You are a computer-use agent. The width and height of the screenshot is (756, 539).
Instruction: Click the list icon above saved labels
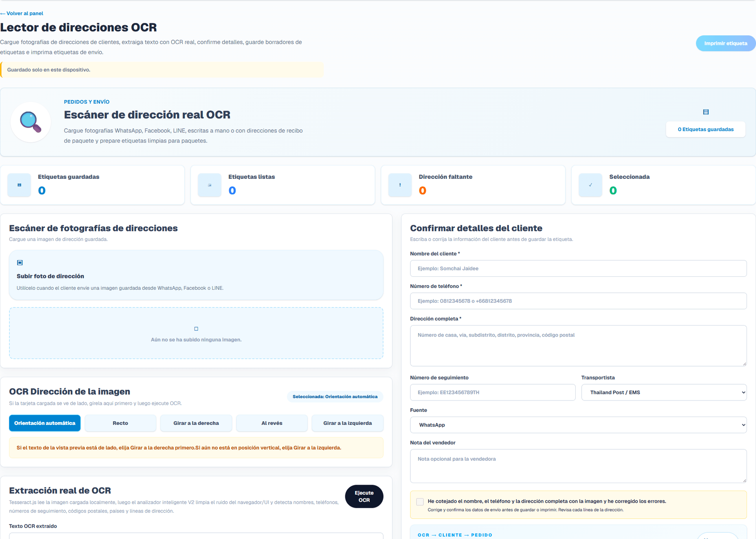(x=706, y=112)
